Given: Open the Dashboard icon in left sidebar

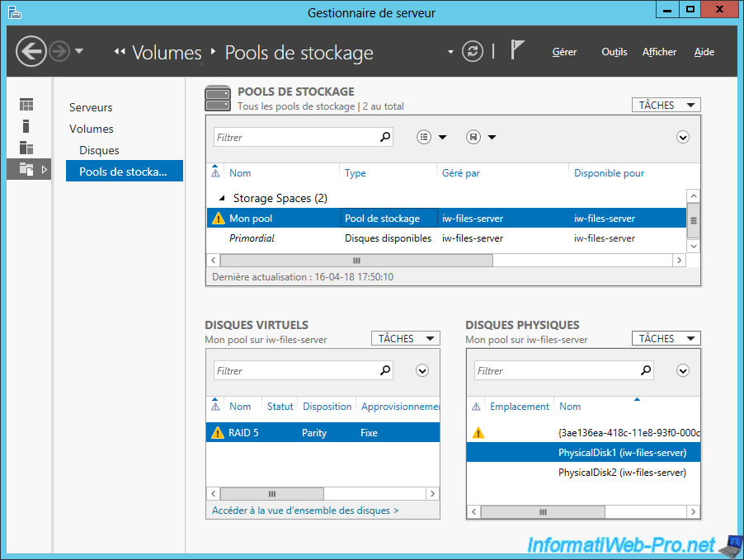Looking at the screenshot, I should tap(26, 105).
